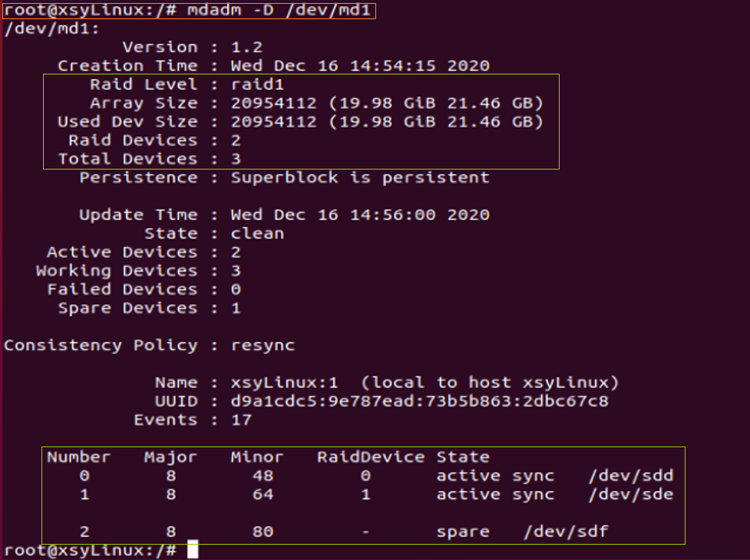This screenshot has width=750, height=560.
Task: Click the Version value '1.2'
Action: pyautogui.click(x=247, y=47)
